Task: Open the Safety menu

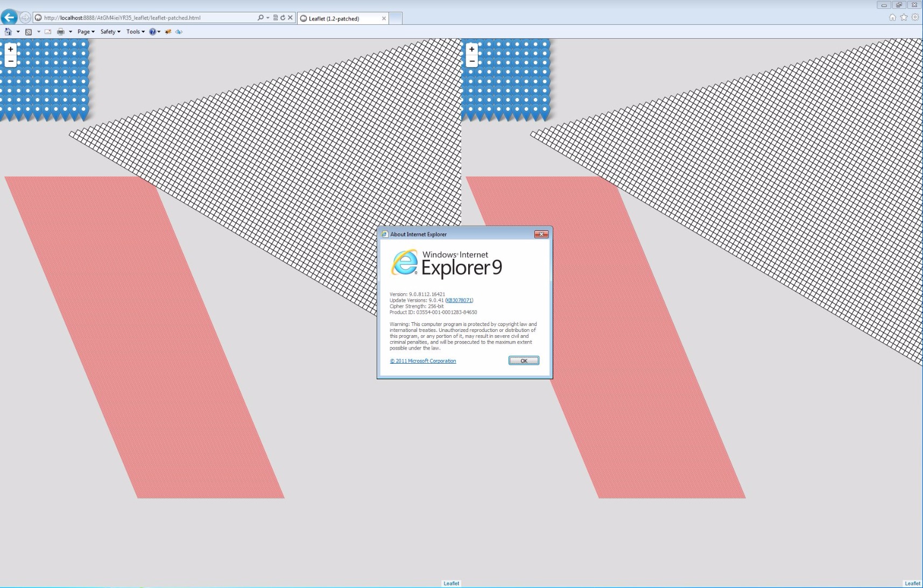Action: tap(110, 32)
